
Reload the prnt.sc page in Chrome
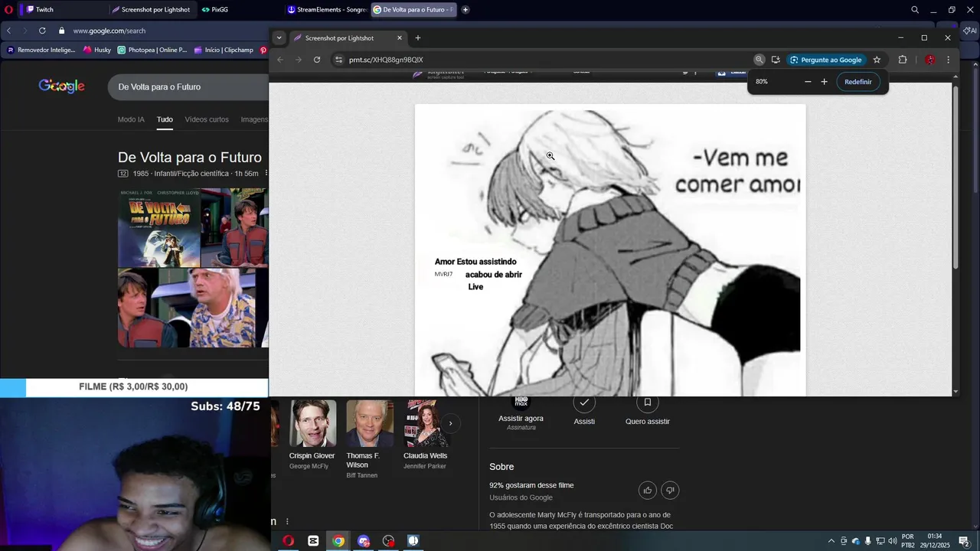pyautogui.click(x=317, y=60)
